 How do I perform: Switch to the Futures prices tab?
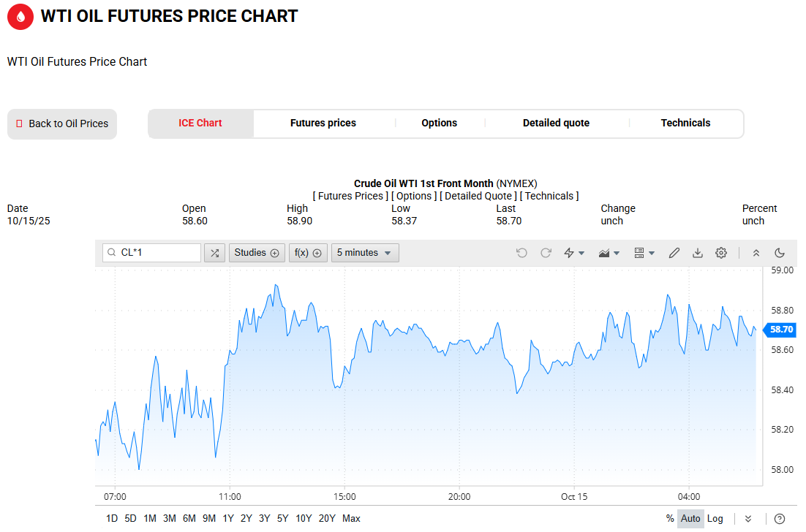click(323, 123)
